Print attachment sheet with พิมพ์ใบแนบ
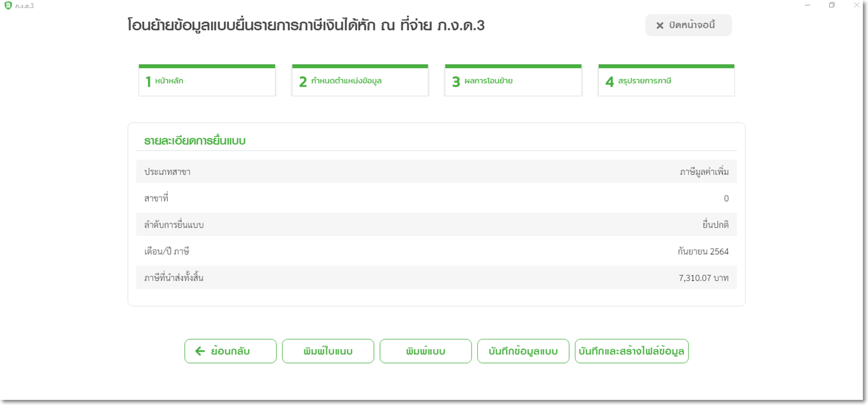 (328, 351)
